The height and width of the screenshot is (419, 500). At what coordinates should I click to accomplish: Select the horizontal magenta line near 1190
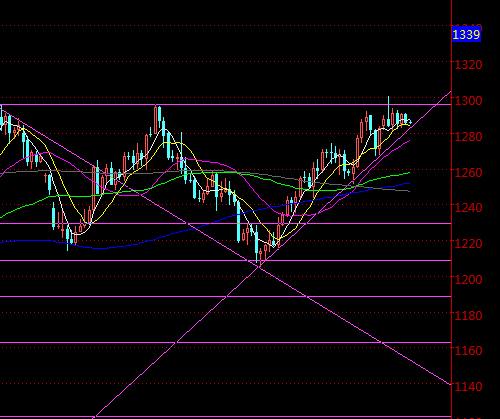pyautogui.click(x=226, y=296)
